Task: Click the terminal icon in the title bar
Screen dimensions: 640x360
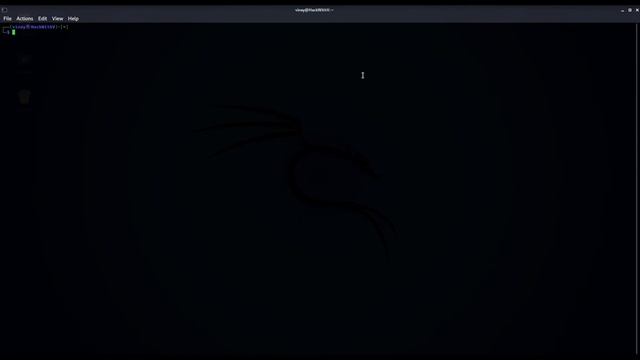Action: pyautogui.click(x=4, y=10)
